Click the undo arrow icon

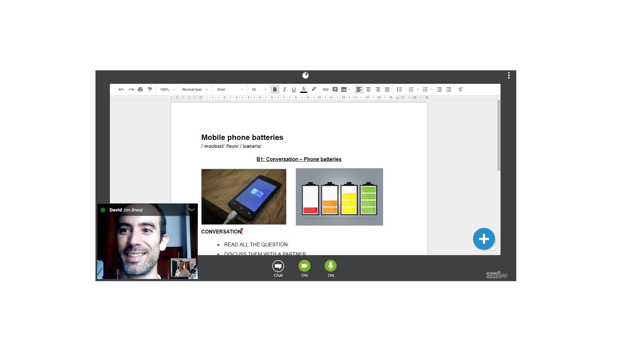pyautogui.click(x=121, y=90)
